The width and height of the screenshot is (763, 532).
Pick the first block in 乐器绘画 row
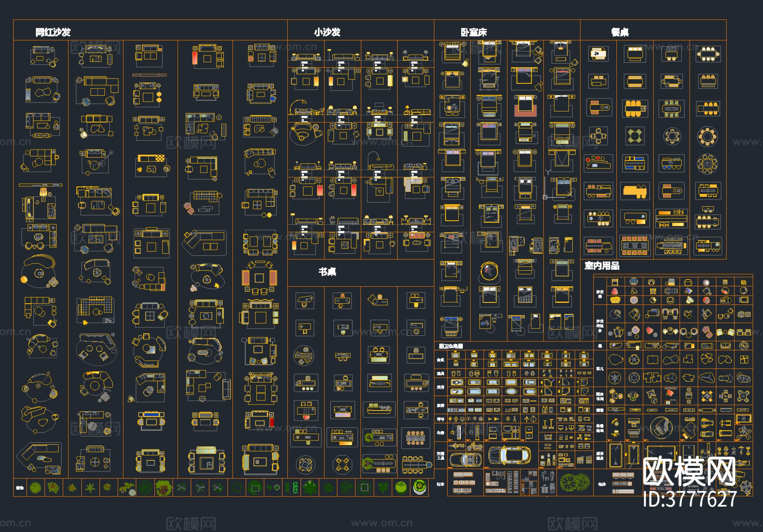click(x=615, y=427)
